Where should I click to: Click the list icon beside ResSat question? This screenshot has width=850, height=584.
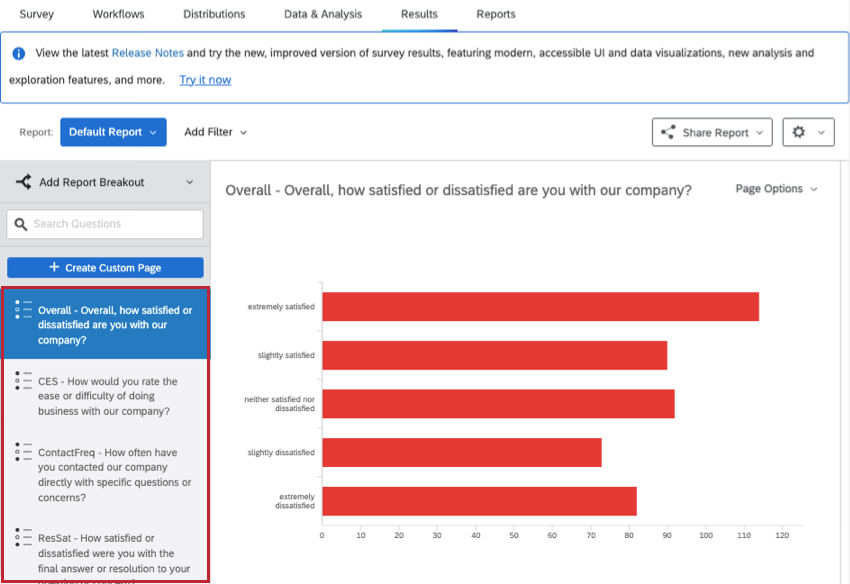pos(23,537)
